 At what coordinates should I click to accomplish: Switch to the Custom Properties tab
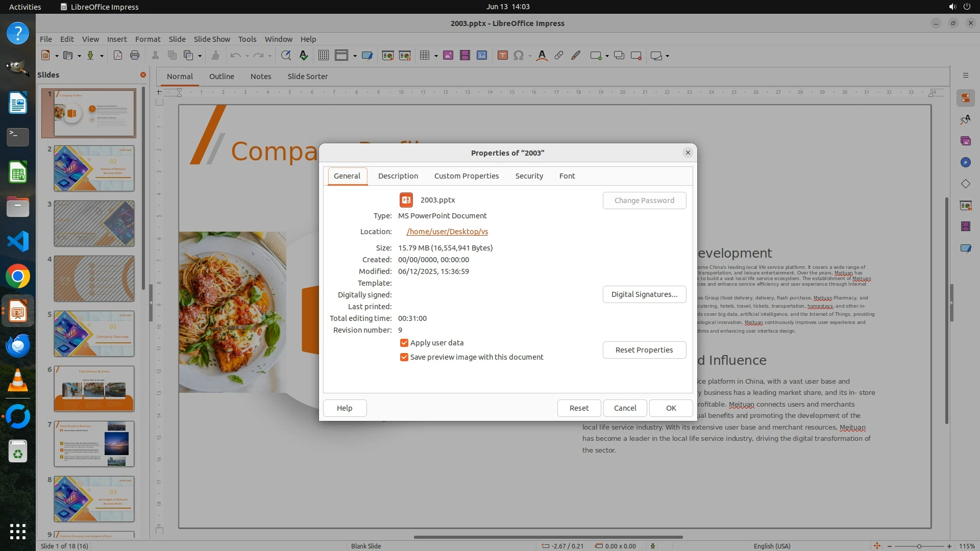tap(467, 176)
